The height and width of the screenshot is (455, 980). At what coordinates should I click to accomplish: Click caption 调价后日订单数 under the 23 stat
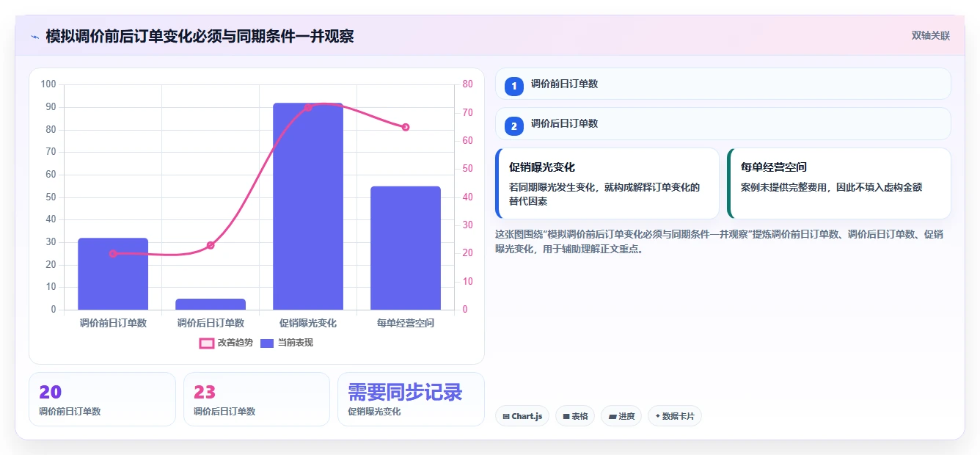tap(224, 411)
